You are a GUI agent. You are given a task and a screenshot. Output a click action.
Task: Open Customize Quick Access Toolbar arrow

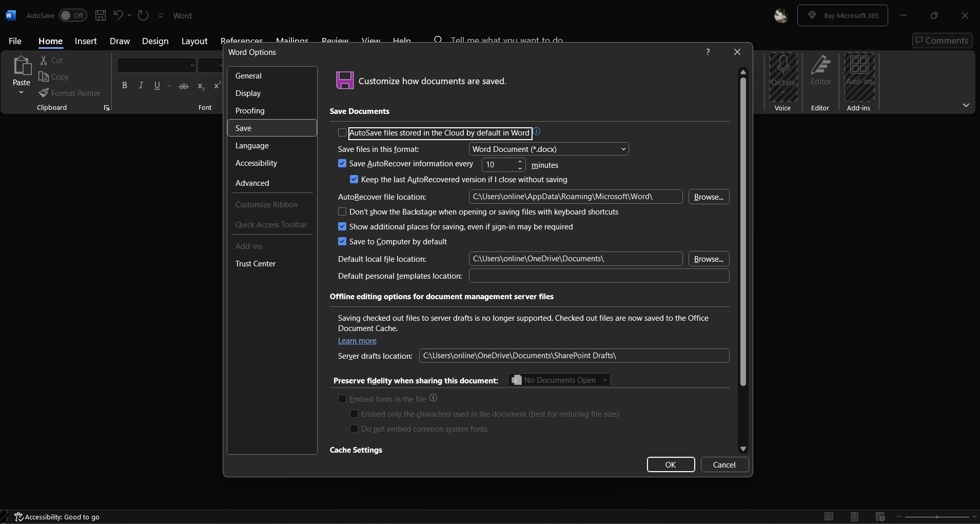[161, 16]
